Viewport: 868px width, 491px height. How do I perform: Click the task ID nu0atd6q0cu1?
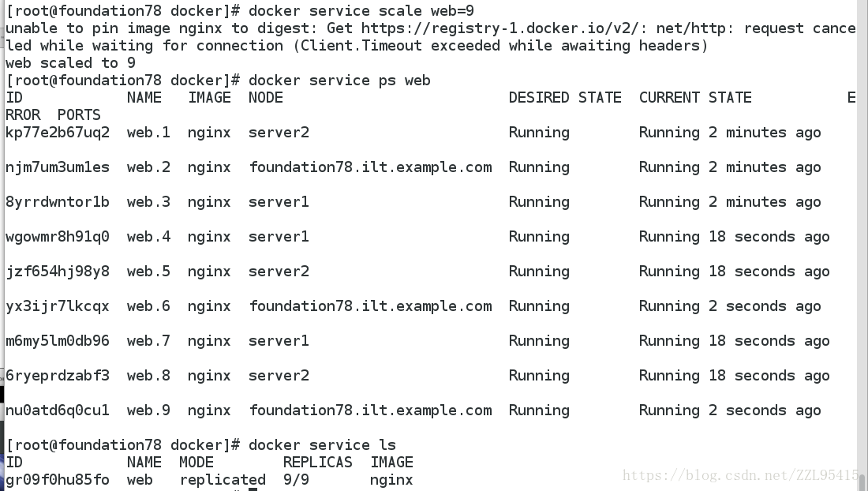(58, 410)
